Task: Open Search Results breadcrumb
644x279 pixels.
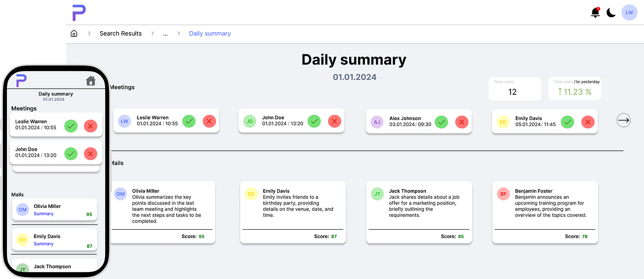Action: 120,33
